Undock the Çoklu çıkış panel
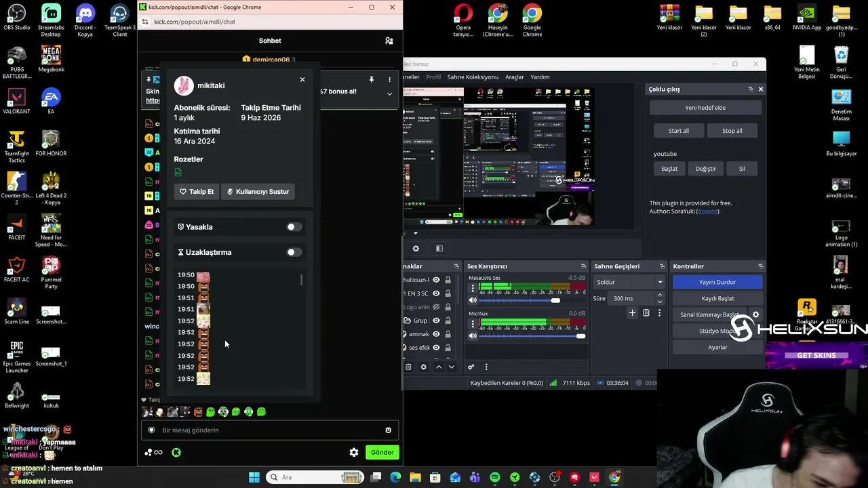Screen dimensions: 868x488 pyautogui.click(x=751, y=89)
